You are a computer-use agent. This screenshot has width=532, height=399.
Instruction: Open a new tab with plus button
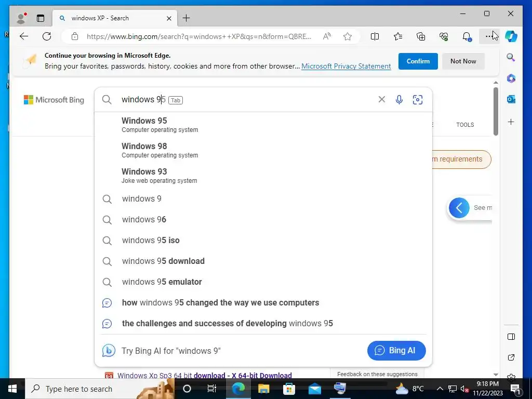187,18
